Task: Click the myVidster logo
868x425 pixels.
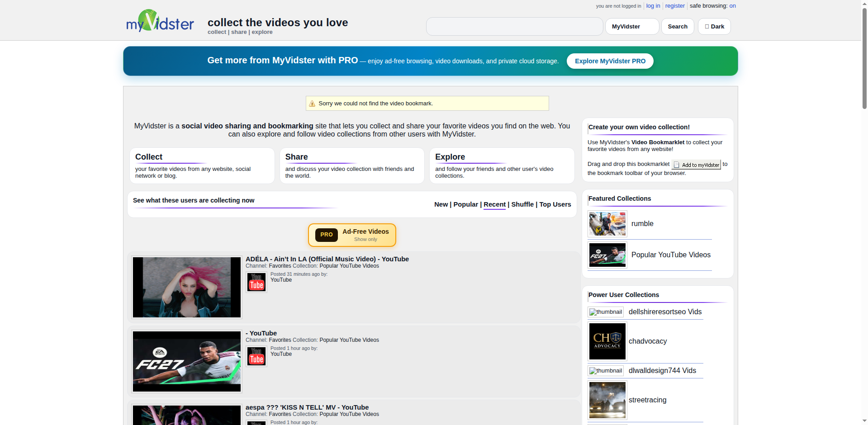Action: click(x=160, y=21)
